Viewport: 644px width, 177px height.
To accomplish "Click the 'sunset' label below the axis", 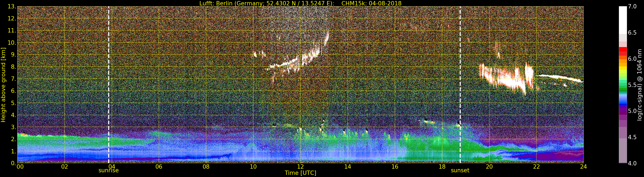I will (x=460, y=171).
